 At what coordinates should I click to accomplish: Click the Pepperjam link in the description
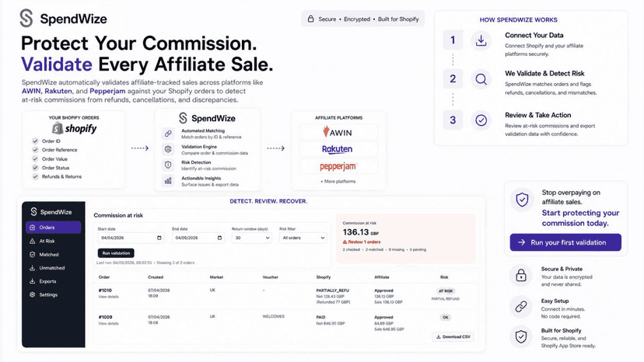[107, 91]
